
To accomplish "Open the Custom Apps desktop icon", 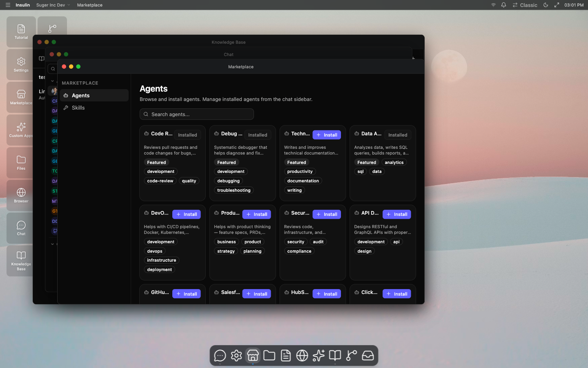I will point(21,130).
